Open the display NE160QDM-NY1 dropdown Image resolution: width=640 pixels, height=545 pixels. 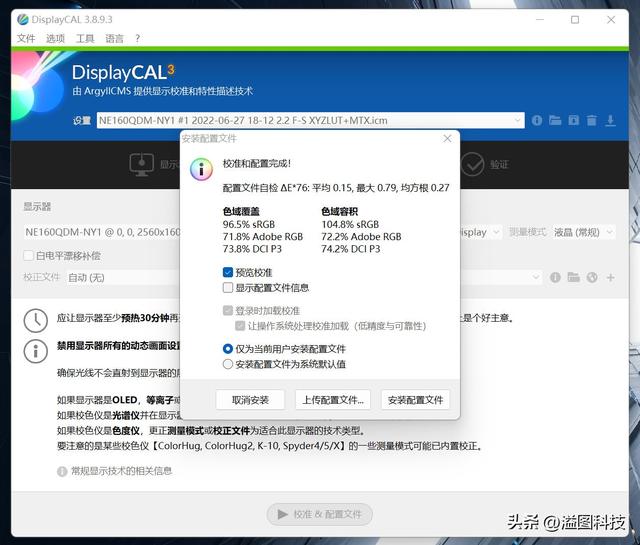(102, 232)
